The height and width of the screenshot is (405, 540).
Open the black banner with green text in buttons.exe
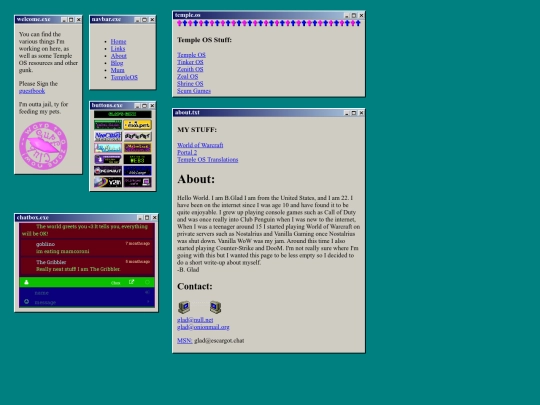(x=123, y=114)
